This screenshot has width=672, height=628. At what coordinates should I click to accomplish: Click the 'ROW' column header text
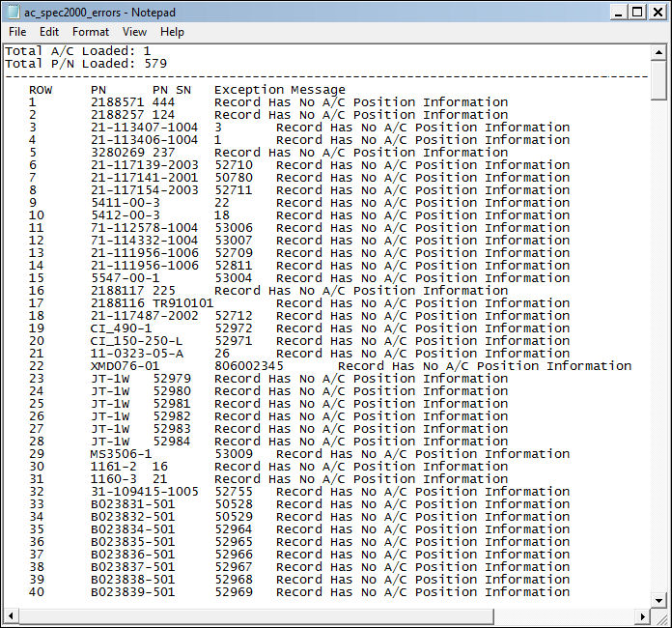click(41, 90)
